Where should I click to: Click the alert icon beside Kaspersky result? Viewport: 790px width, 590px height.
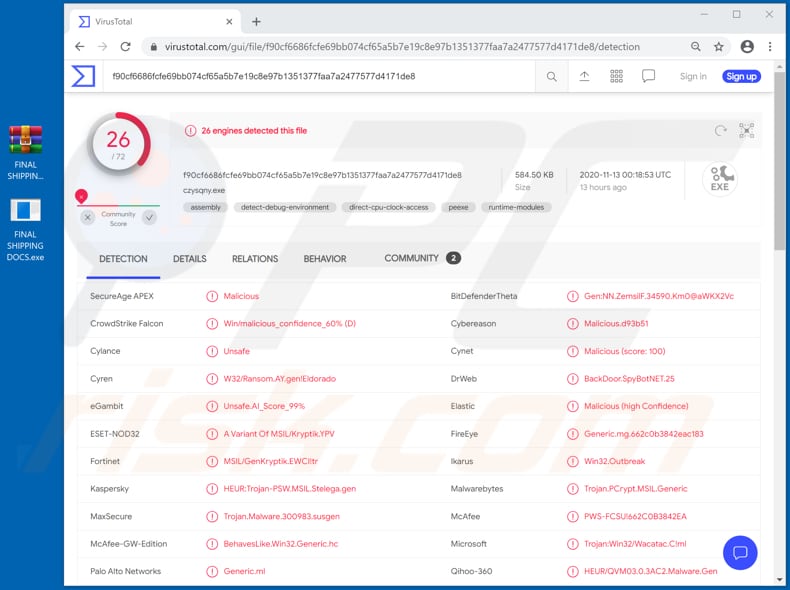click(212, 489)
